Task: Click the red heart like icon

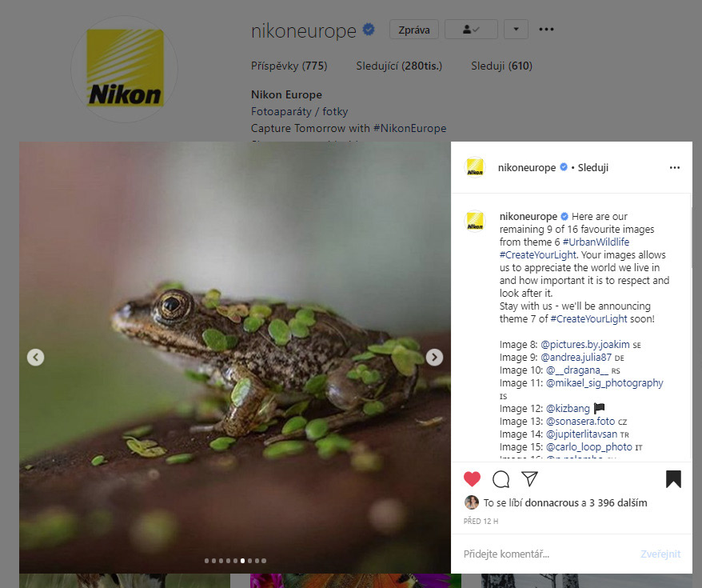Action: tap(472, 479)
